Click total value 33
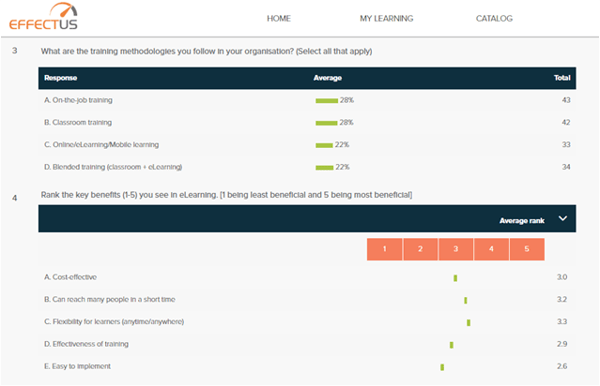Image resolution: width=600 pixels, height=386 pixels. 566,145
